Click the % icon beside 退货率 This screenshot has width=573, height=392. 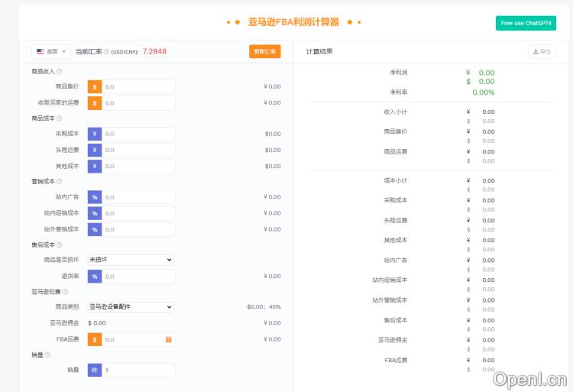coord(95,277)
